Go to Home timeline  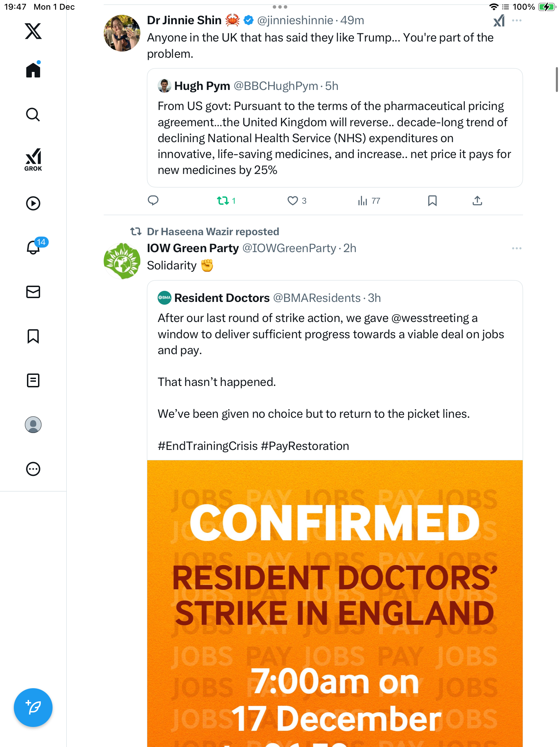(33, 70)
